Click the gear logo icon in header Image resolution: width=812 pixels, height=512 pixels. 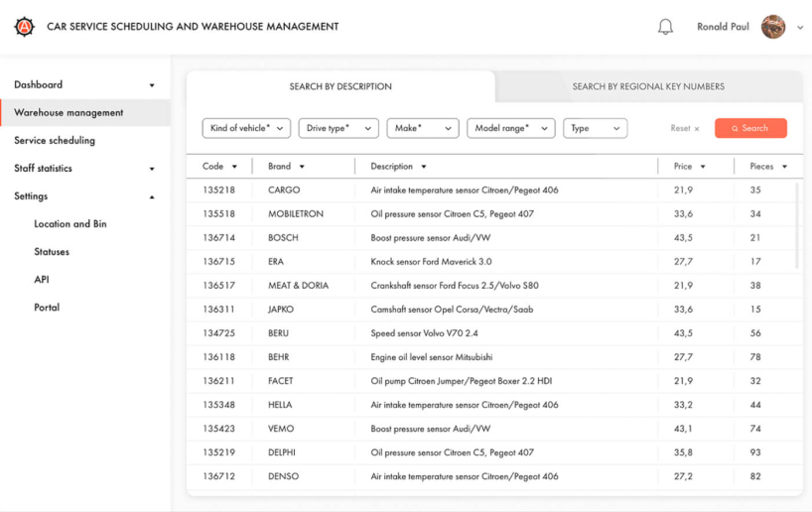click(x=25, y=27)
